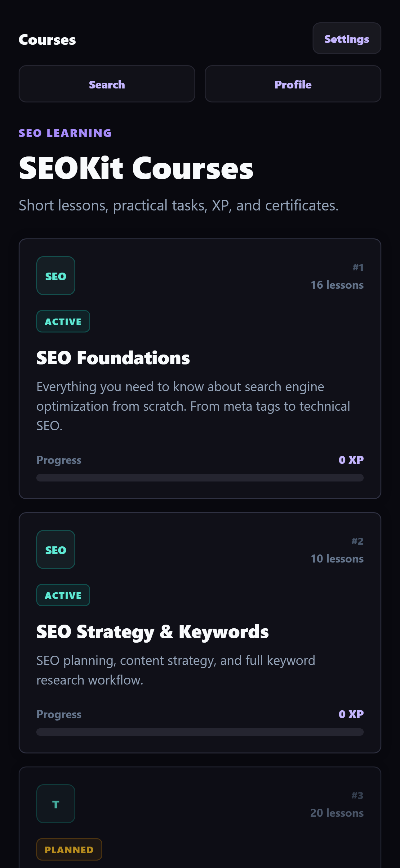Open the Settings panel
The image size is (400, 868).
pyautogui.click(x=346, y=38)
